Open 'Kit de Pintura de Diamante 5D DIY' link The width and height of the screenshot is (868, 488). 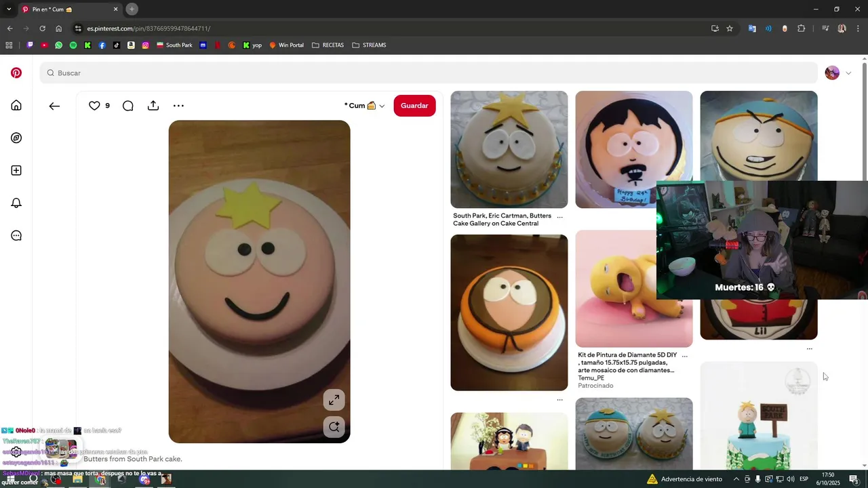tap(627, 363)
